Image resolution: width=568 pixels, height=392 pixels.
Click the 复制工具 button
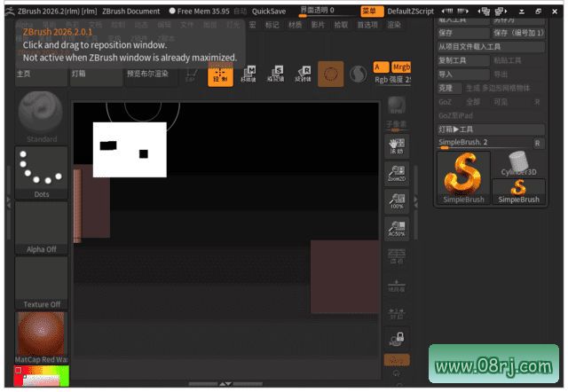(x=463, y=60)
